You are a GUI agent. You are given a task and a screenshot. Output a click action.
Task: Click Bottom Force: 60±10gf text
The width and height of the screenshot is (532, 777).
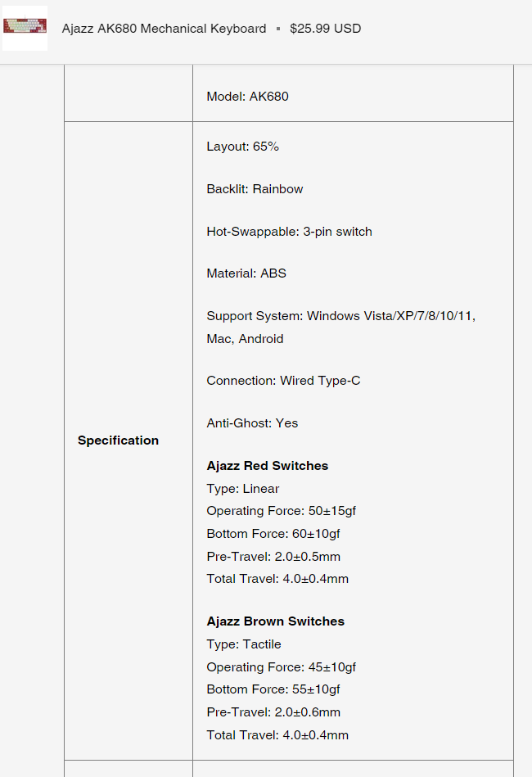pos(273,534)
